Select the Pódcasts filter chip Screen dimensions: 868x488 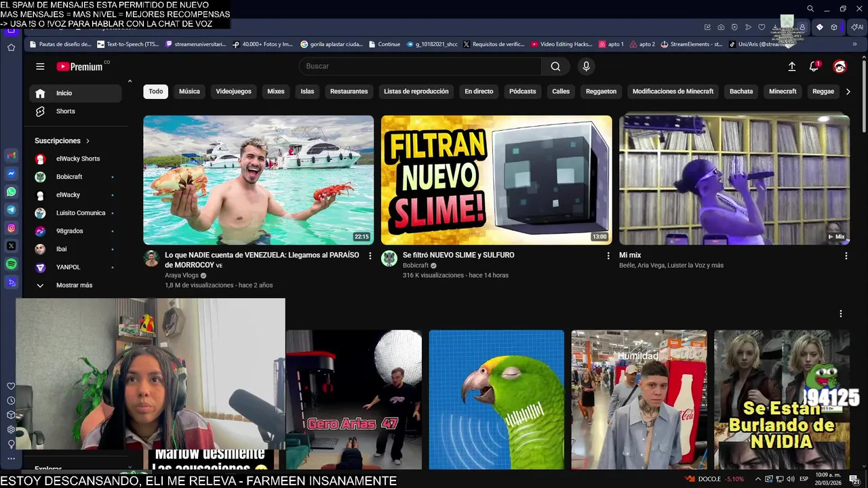pos(522,91)
